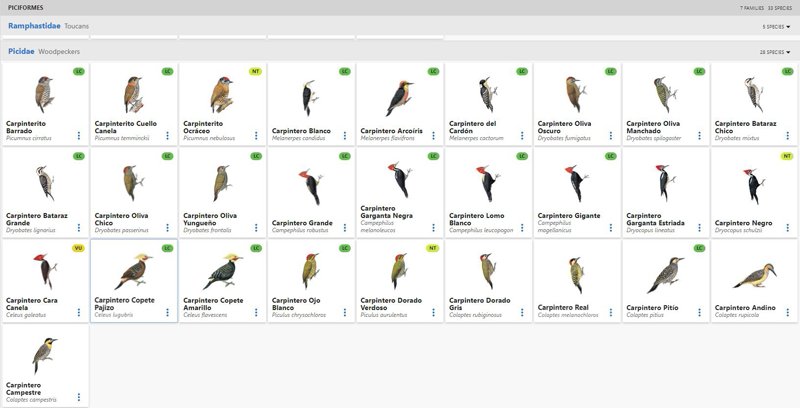Viewport: 800px width, 408px height.
Task: Open options menu on Carpintero Copete Amarillo
Action: tap(256, 313)
